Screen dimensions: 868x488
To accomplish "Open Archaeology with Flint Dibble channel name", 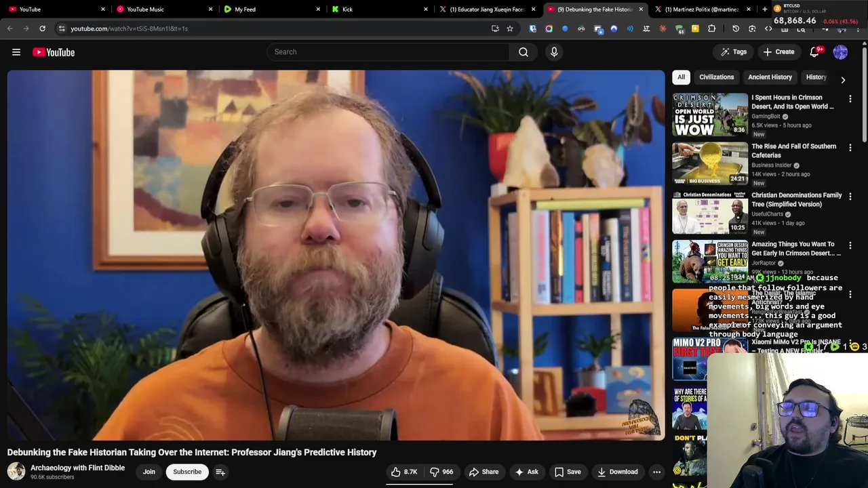I will [x=77, y=468].
